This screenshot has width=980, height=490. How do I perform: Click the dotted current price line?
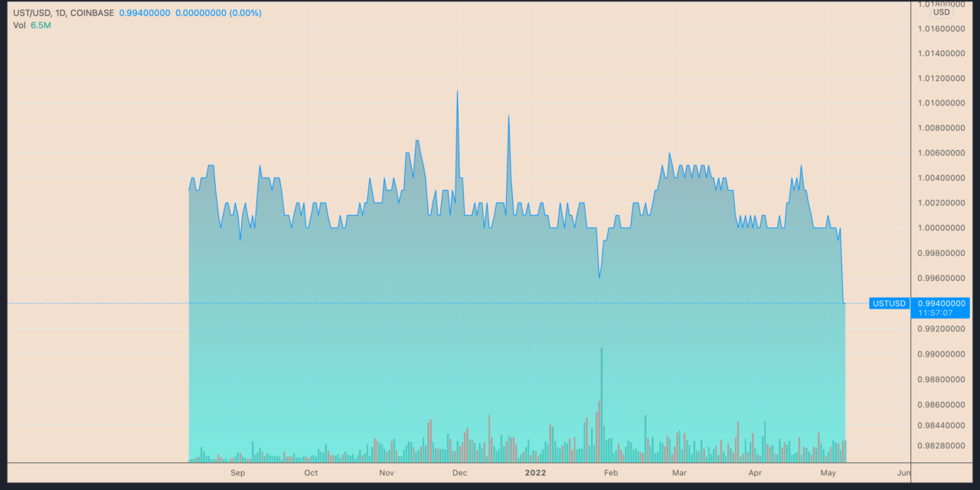coord(459,302)
